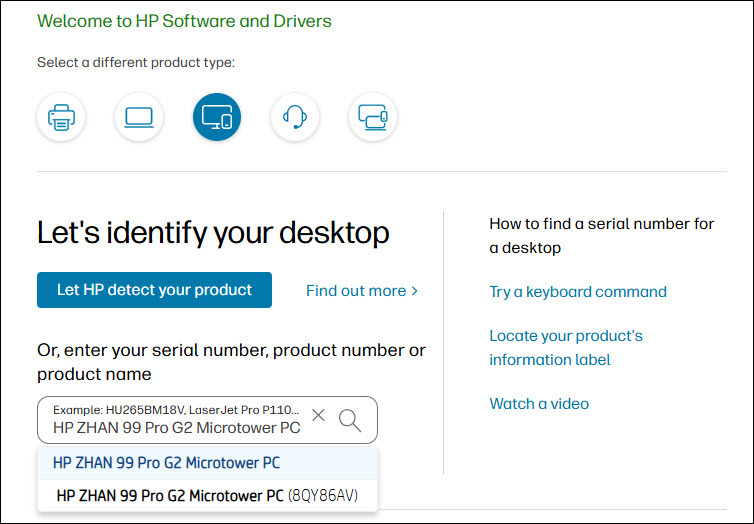Pick the monitor and accessories product icon
Viewport: 754px width, 524px height.
click(x=373, y=118)
